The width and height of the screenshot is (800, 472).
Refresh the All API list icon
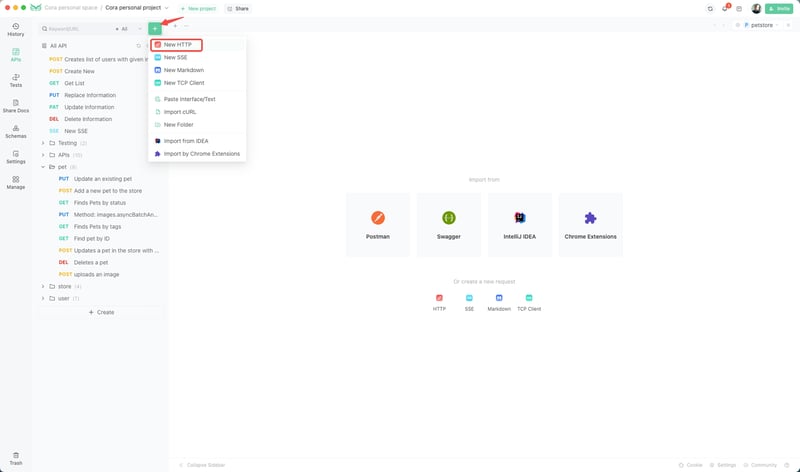click(x=139, y=46)
